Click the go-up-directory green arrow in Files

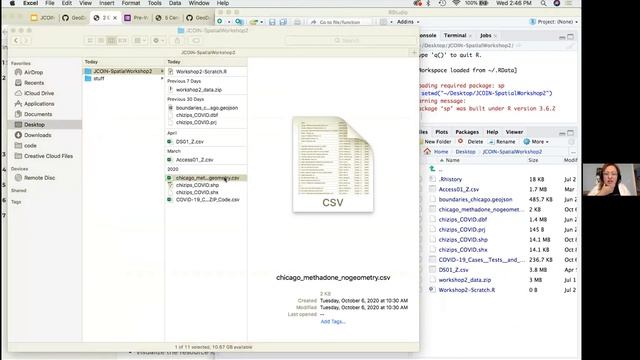[432, 169]
